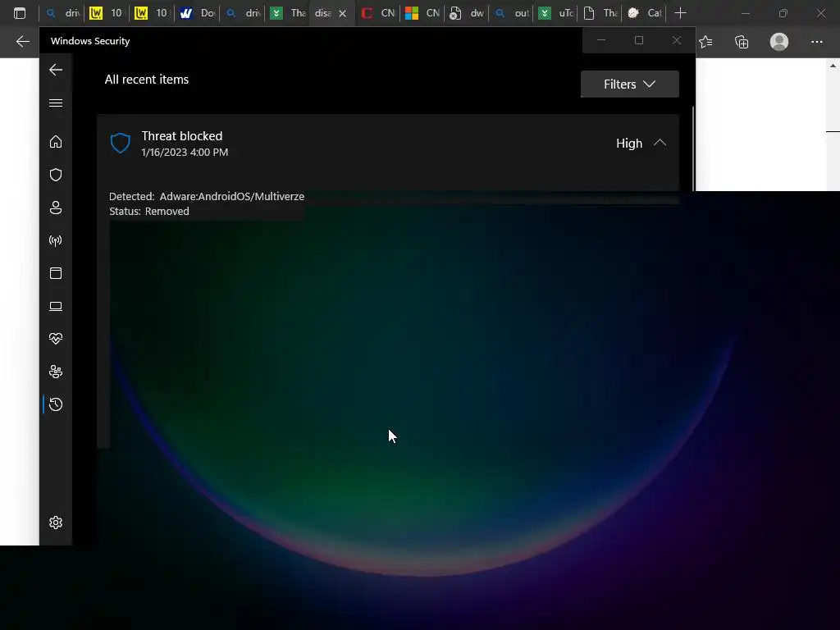Close the active 'disa' browser tab

pyautogui.click(x=343, y=13)
